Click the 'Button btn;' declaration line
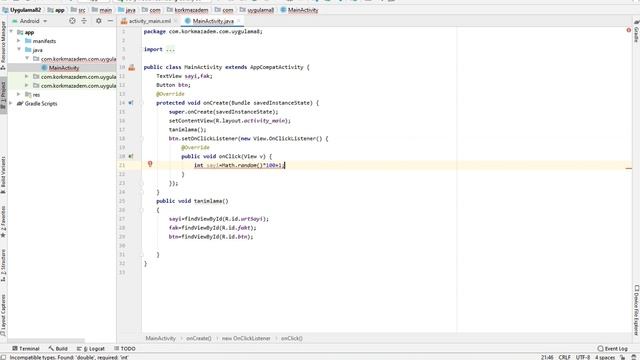The image size is (640, 360). (173, 85)
